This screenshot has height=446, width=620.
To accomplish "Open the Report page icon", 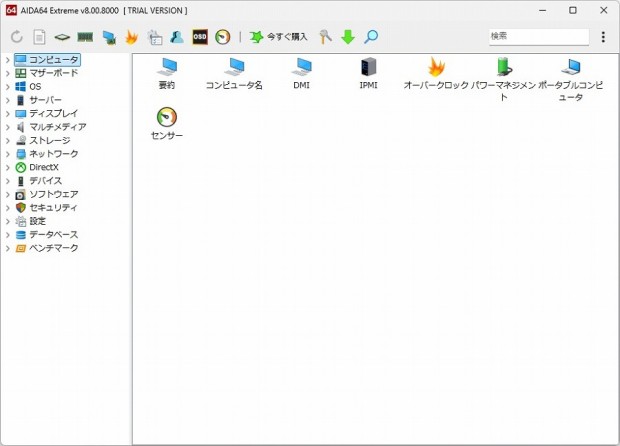I will 39,37.
